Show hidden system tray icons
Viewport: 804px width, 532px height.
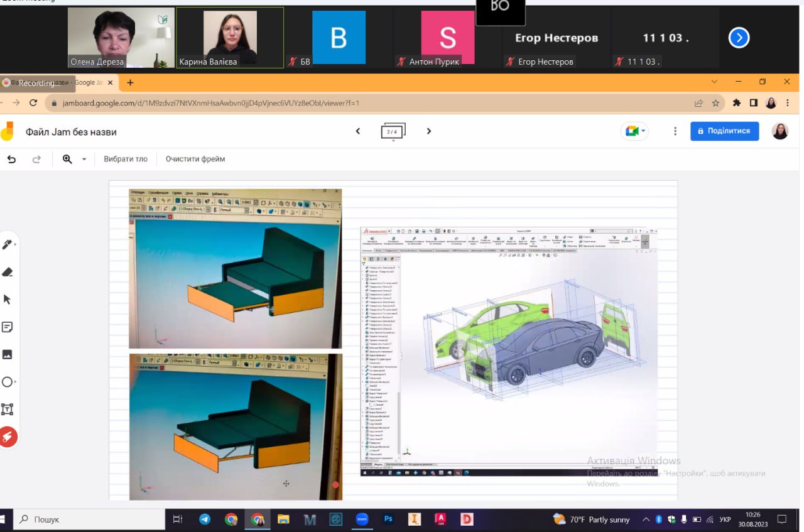pos(646,519)
